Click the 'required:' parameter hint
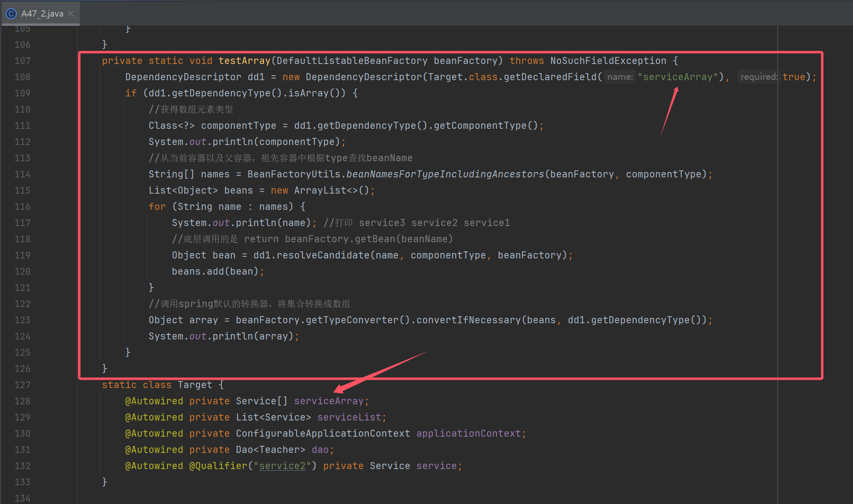Screen dimensions: 853x504 click(759, 77)
